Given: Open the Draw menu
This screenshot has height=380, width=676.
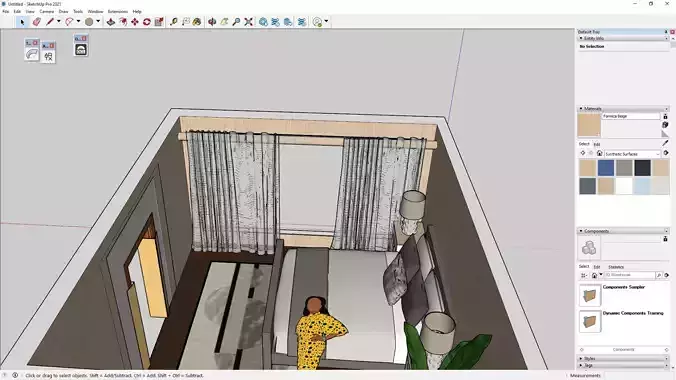Looking at the screenshot, I should (x=63, y=12).
